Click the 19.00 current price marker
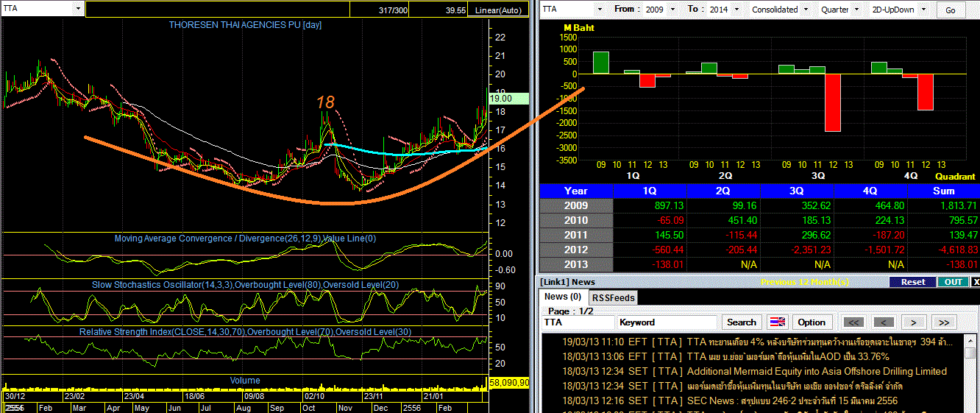 [508, 98]
